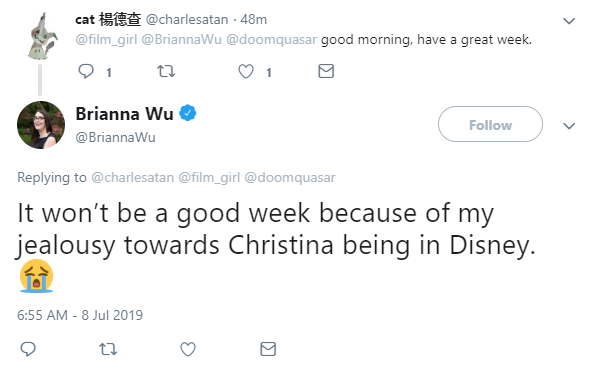Image resolution: width=605 pixels, height=377 pixels.
Task: Open options chevron next to Follow button
Action: (x=569, y=126)
